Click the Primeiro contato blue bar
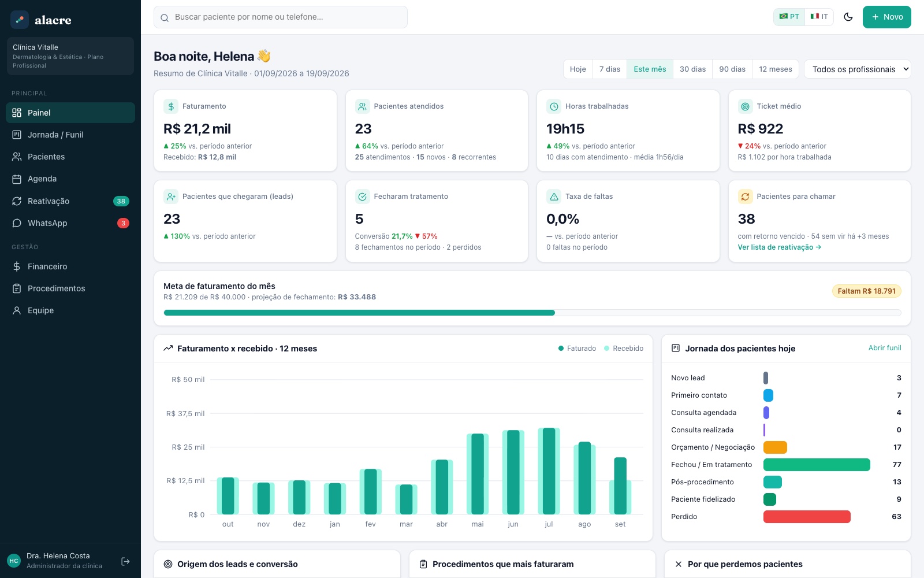The width and height of the screenshot is (924, 578). pyautogui.click(x=768, y=395)
